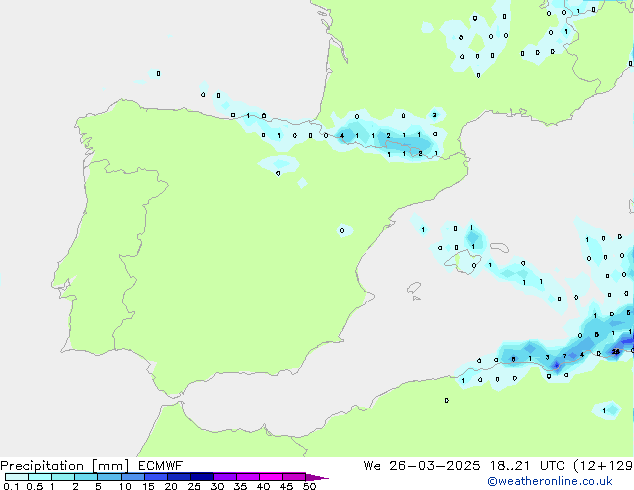634x490 pixels.
Task: Click the 30–35 mm purple legend swatch
Action: coord(225,477)
